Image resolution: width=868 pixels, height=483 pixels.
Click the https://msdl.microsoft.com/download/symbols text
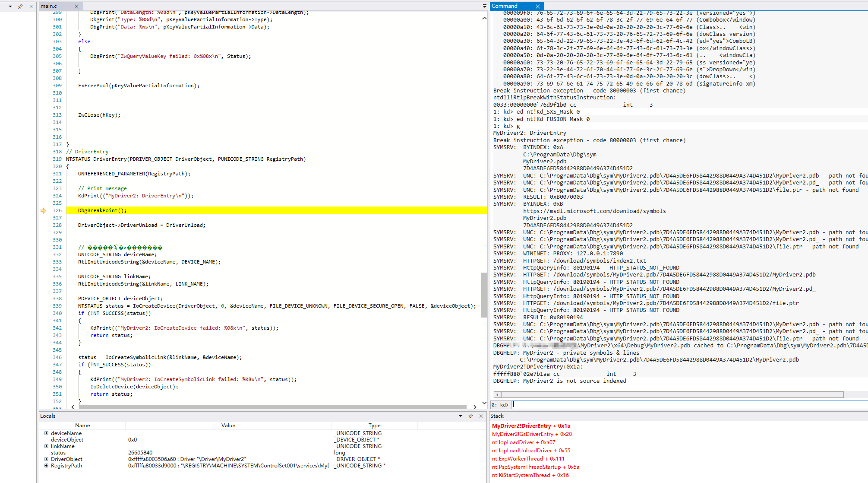coord(594,211)
